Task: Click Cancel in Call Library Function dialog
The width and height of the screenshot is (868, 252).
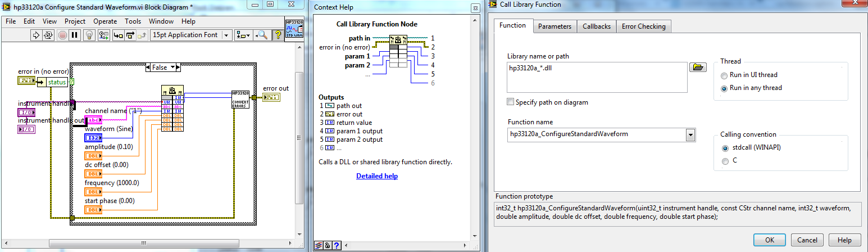Action: (807, 240)
